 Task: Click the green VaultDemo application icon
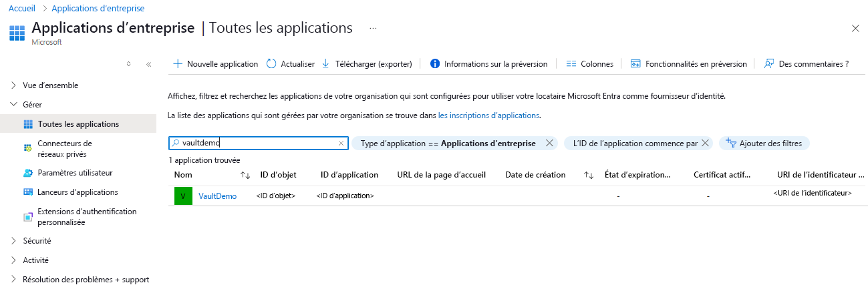click(183, 196)
